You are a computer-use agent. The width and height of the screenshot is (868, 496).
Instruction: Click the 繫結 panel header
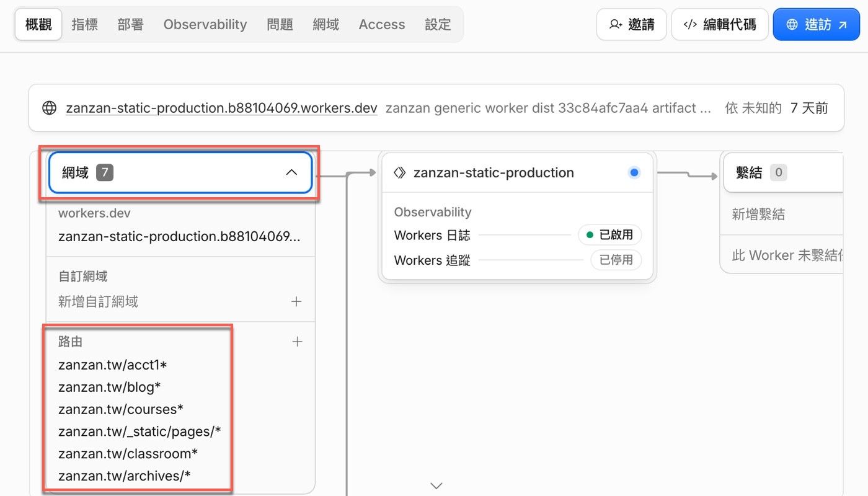782,172
